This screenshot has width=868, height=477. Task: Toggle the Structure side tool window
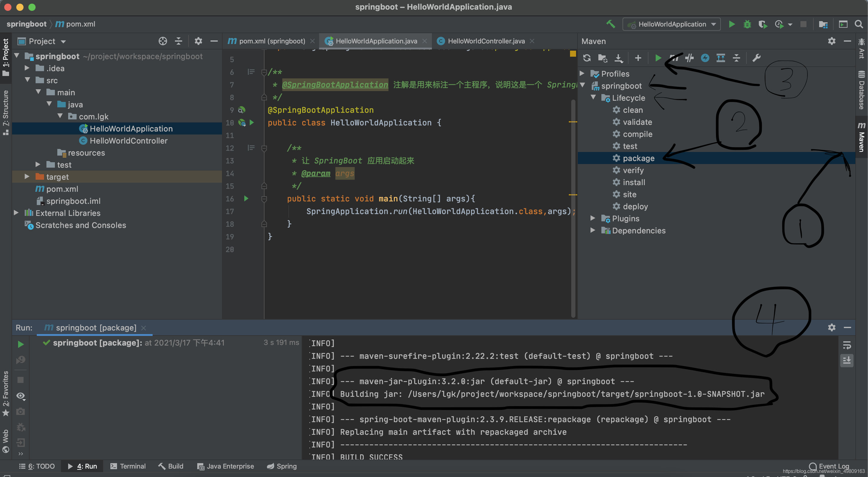(x=6, y=112)
